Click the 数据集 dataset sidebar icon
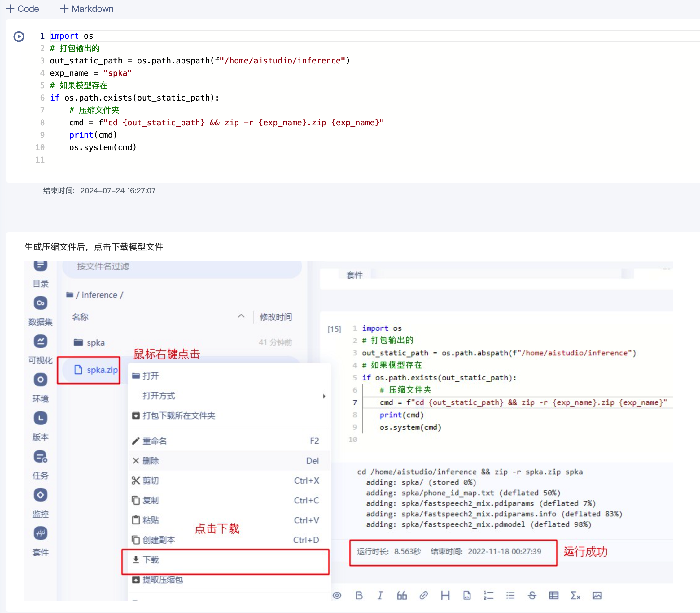This screenshot has width=700, height=613. pos(40,303)
